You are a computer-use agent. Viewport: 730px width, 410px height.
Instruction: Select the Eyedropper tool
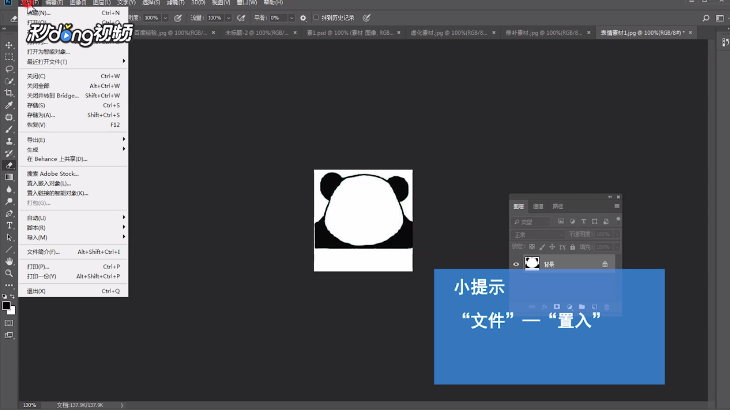click(9, 105)
